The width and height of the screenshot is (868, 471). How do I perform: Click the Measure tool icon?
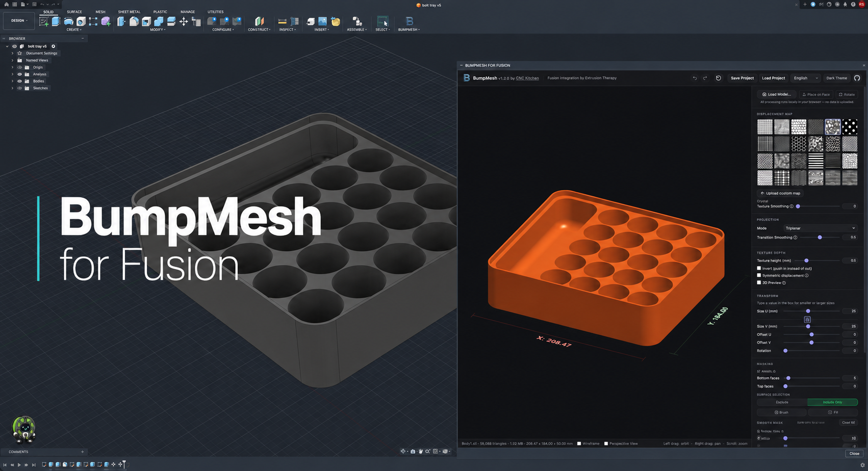coord(282,21)
